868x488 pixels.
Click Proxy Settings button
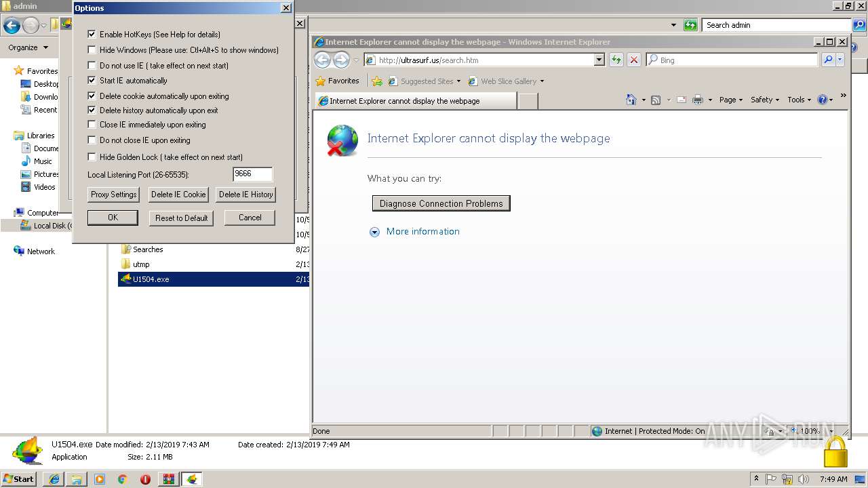(x=114, y=195)
